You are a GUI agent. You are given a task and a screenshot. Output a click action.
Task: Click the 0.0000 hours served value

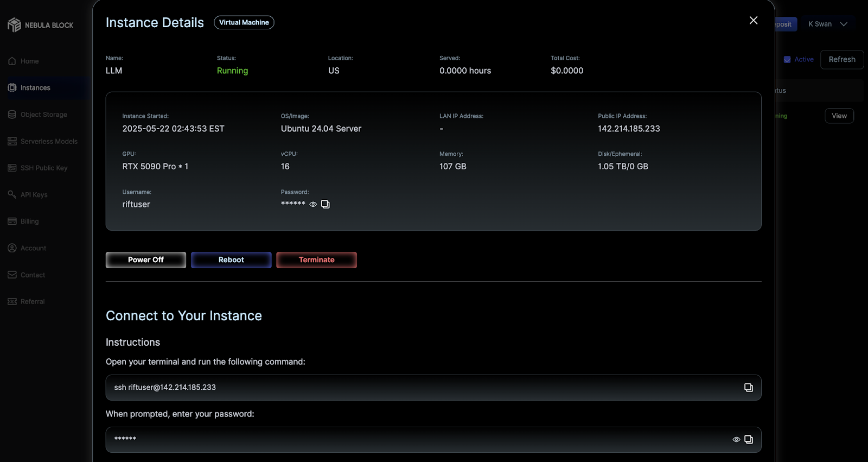coord(465,71)
